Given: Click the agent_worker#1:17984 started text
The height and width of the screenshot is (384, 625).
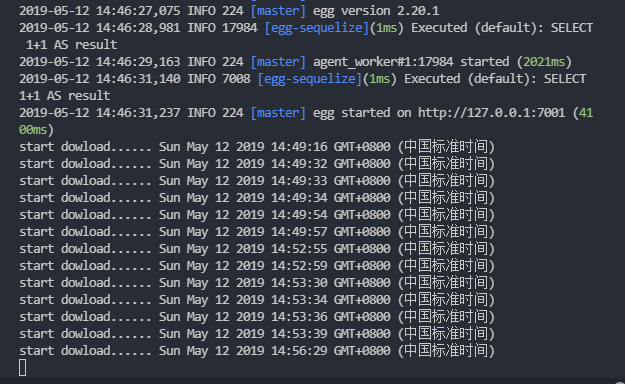Looking at the screenshot, I should pos(411,62).
